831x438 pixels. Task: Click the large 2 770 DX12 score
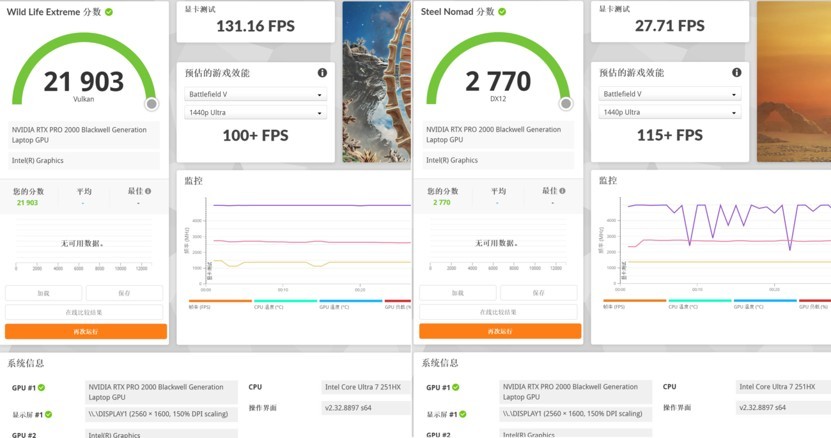pyautogui.click(x=498, y=82)
